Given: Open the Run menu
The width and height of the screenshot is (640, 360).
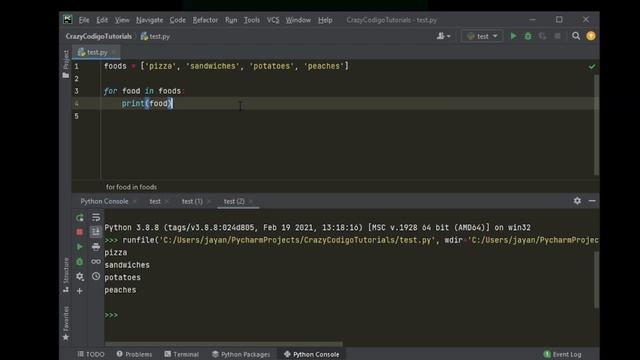Looking at the screenshot, I should (231, 20).
